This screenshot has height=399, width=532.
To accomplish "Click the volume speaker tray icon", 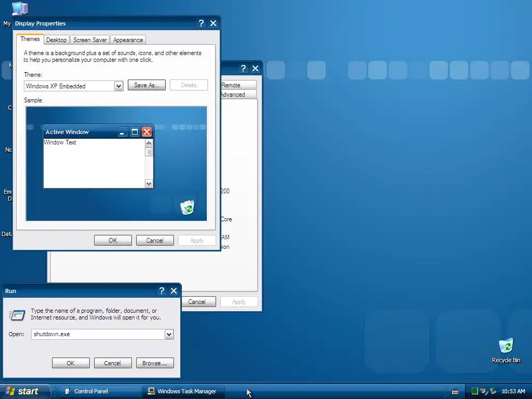I will pyautogui.click(x=484, y=391).
